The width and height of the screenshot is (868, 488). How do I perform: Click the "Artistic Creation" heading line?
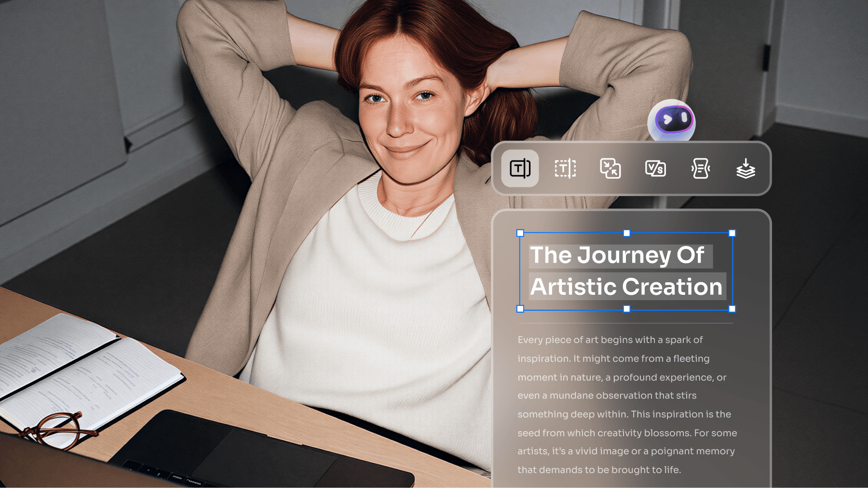[626, 287]
